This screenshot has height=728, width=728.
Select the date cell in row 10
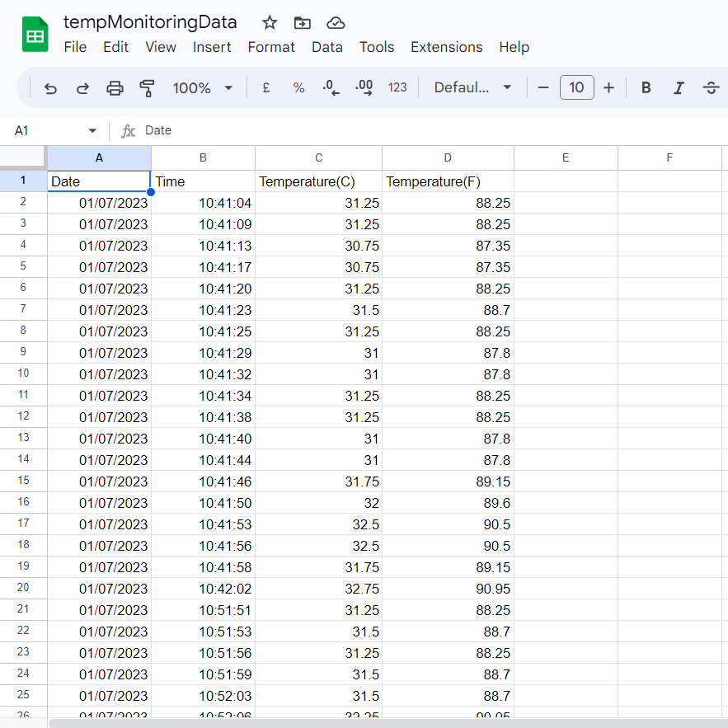(x=99, y=374)
